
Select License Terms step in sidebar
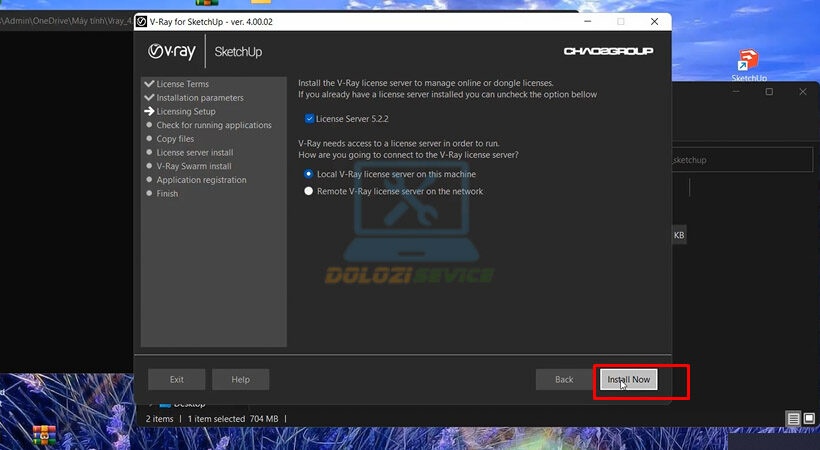tap(183, 84)
